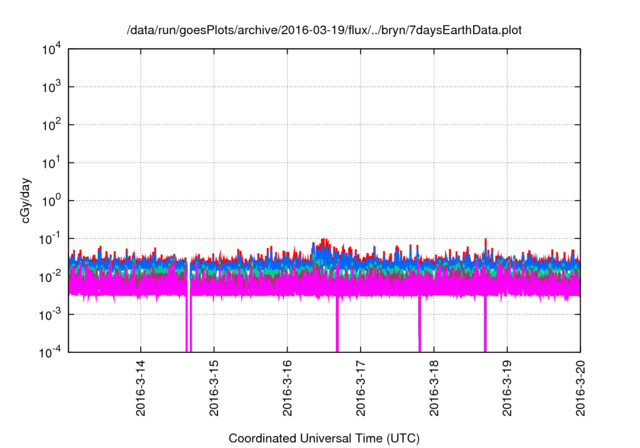640x448 pixels.
Task: Click the 10^0 y-axis tick label
Action: 52,201
